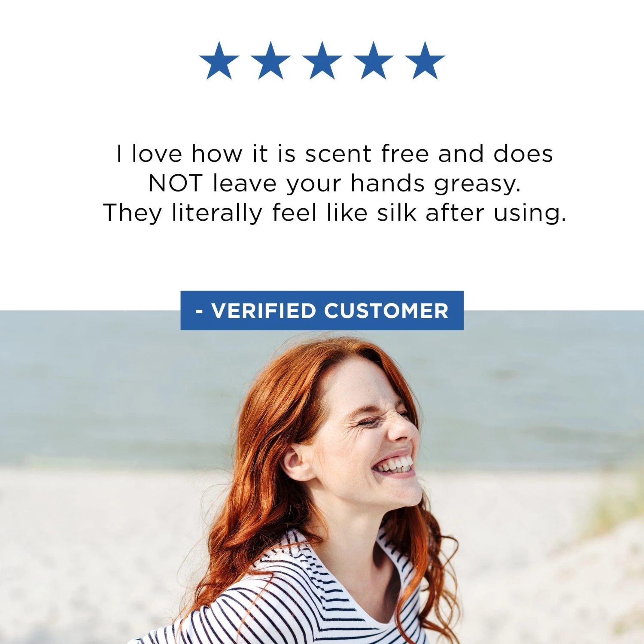
Task: Click the first blue rating star
Action: [x=219, y=62]
